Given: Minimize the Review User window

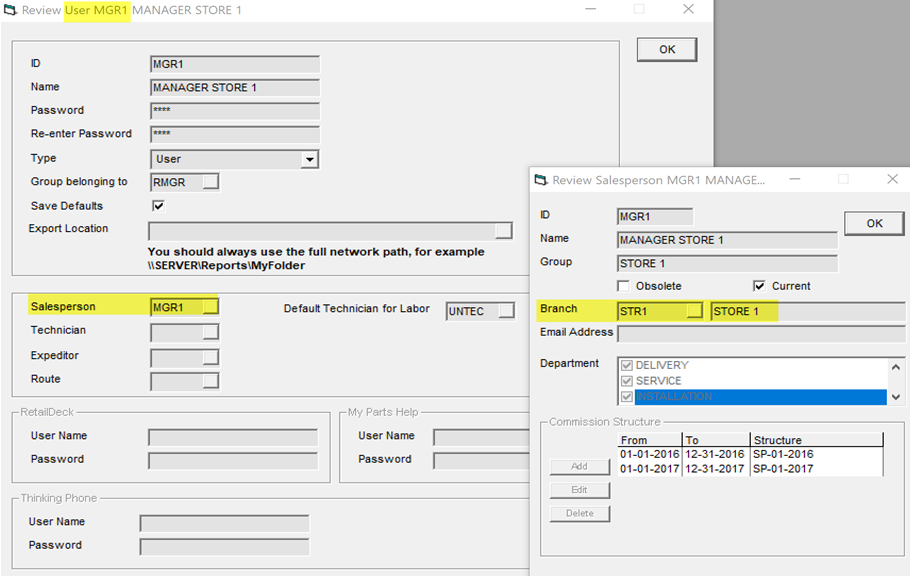Looking at the screenshot, I should point(591,9).
